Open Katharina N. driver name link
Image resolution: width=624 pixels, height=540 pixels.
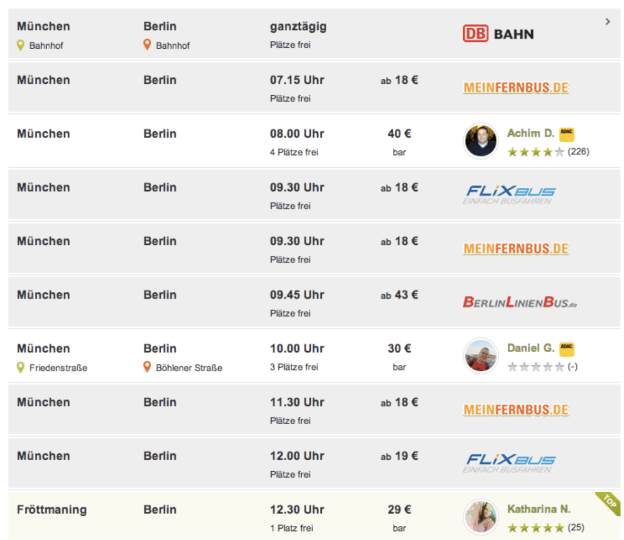coord(538,509)
